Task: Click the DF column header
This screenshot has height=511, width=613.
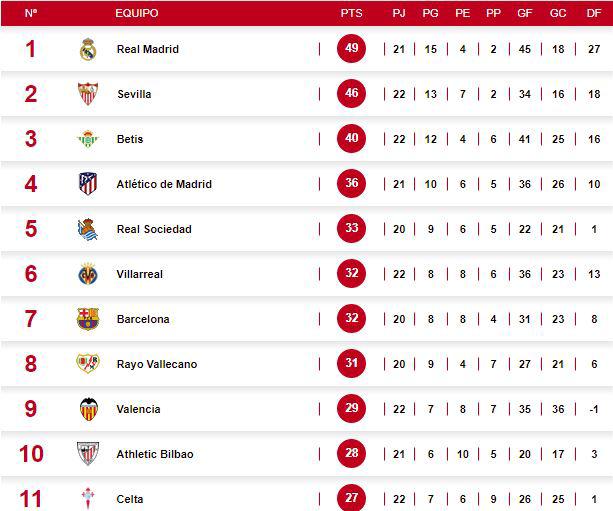Action: click(x=594, y=14)
